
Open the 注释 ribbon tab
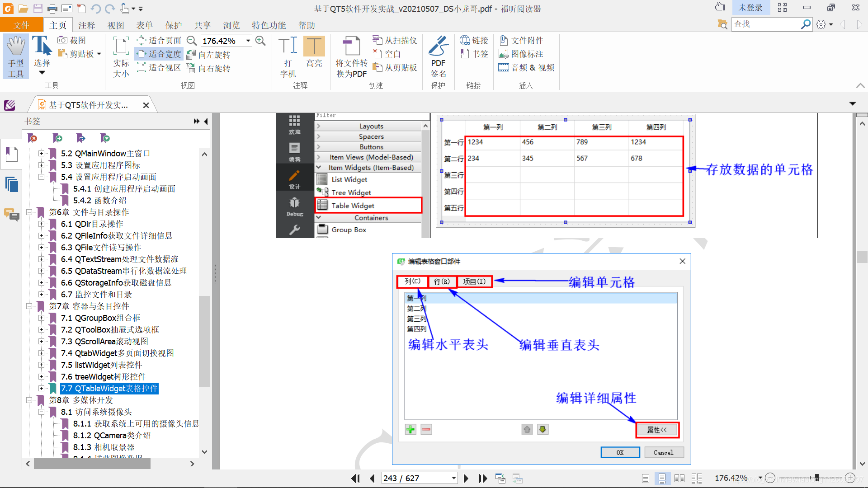pos(86,25)
